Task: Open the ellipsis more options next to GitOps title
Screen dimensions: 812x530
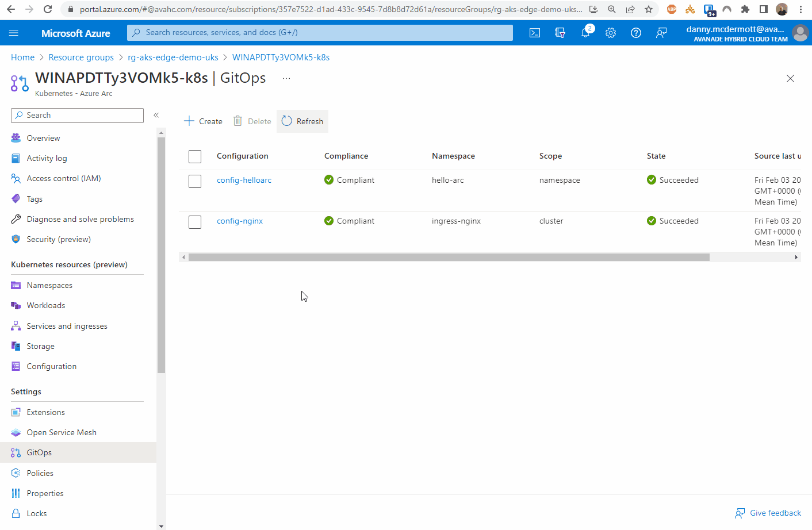Action: tap(286, 78)
